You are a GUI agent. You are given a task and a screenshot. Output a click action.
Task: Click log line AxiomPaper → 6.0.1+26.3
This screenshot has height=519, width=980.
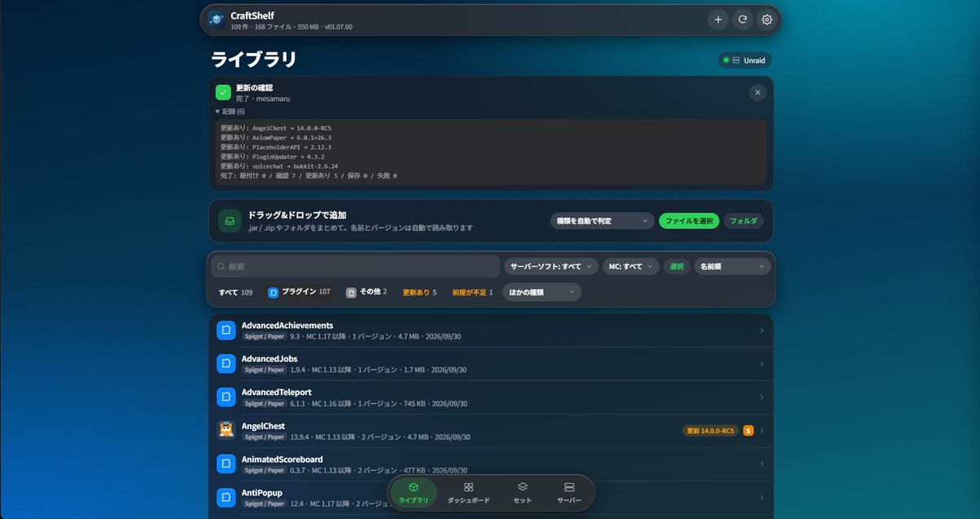[275, 138]
